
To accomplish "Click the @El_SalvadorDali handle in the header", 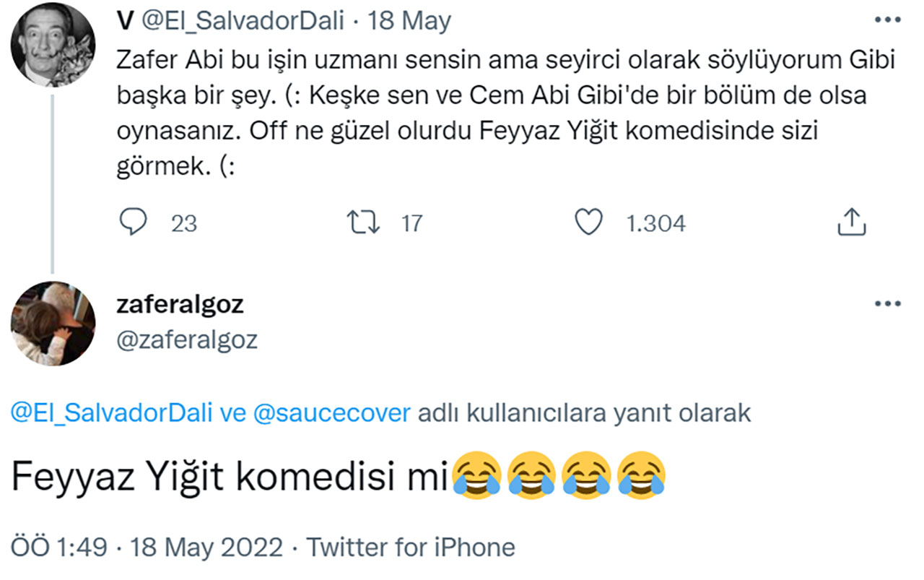I will tap(243, 22).
